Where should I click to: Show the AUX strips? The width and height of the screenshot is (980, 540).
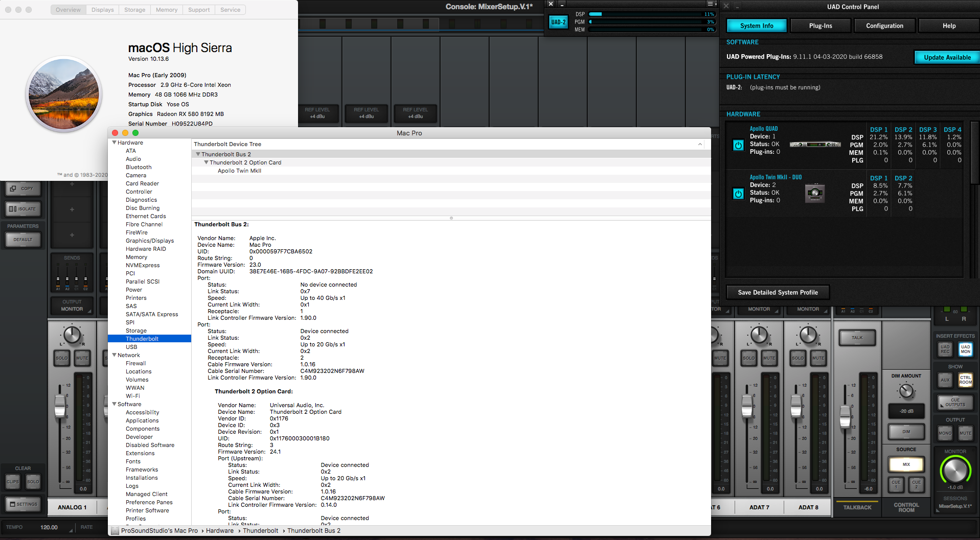coord(945,380)
